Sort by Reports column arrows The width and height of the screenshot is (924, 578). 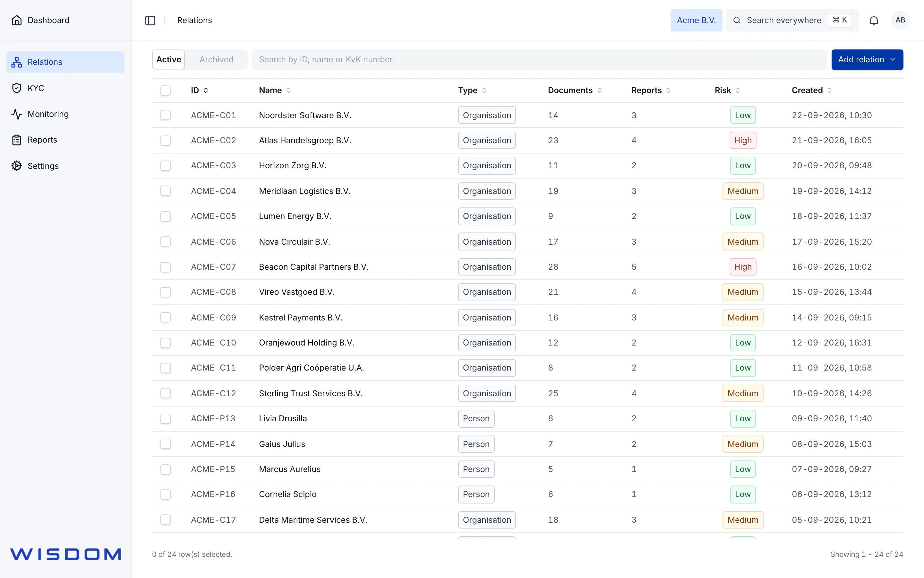point(668,90)
